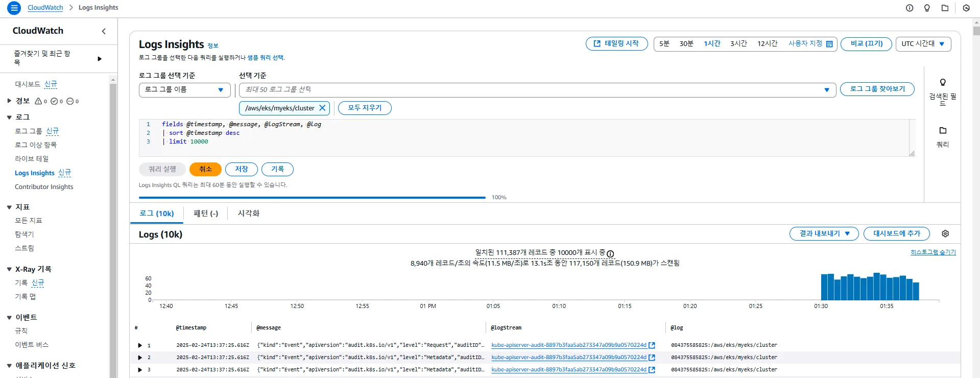
Task: Open log stream external link for row 1
Action: click(652, 345)
